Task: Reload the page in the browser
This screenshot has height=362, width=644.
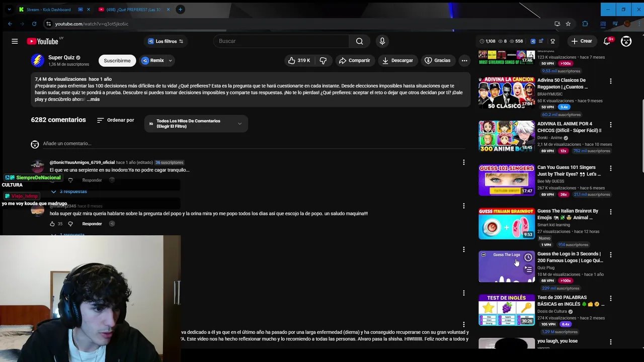Action: coord(34,24)
